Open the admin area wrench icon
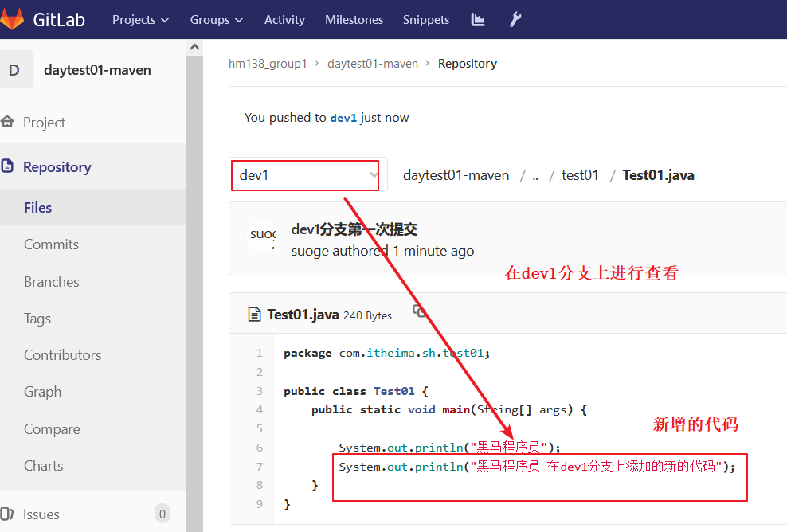Viewport: 787px width, 532px height. 515,20
